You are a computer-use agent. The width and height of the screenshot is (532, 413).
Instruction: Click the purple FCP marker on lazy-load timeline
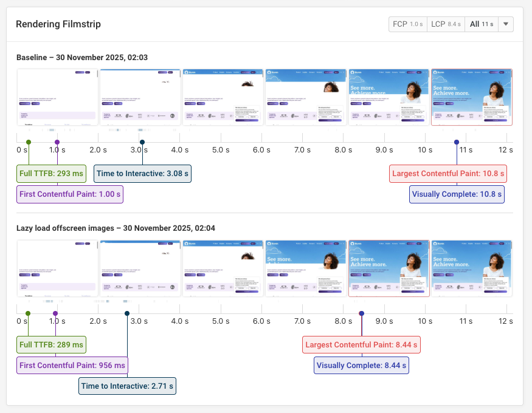point(56,313)
